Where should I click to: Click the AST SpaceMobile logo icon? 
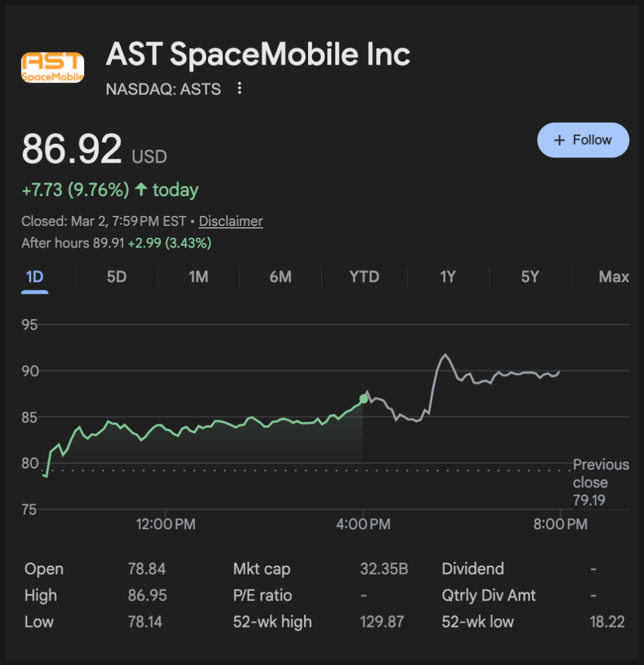click(53, 67)
